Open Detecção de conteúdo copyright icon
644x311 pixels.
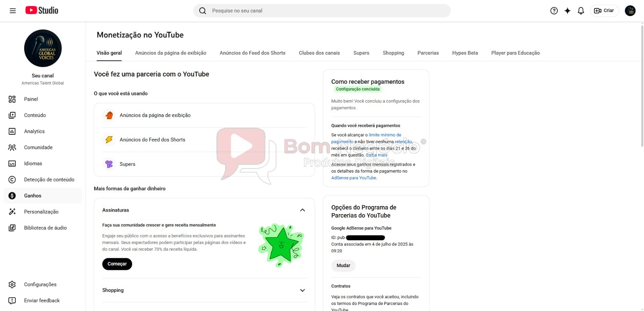tap(12, 180)
